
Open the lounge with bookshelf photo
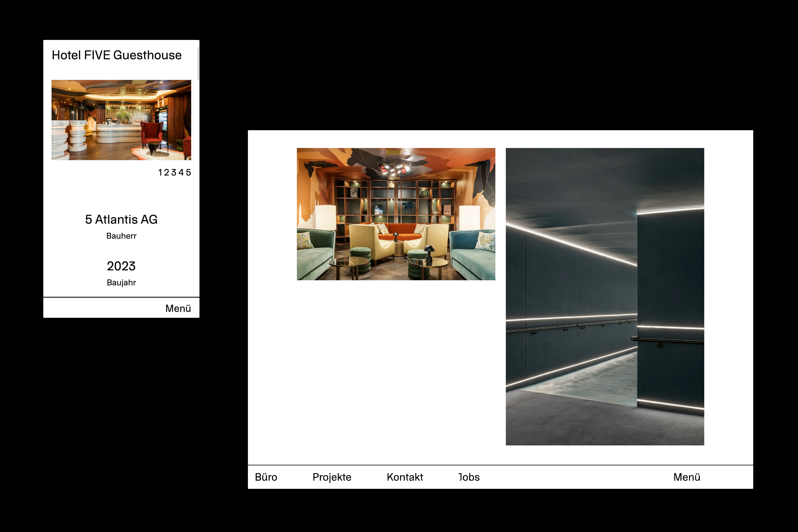pos(396,214)
